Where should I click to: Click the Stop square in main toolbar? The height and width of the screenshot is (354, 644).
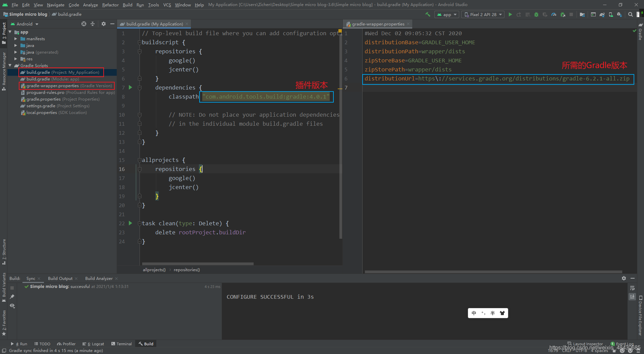[571, 14]
